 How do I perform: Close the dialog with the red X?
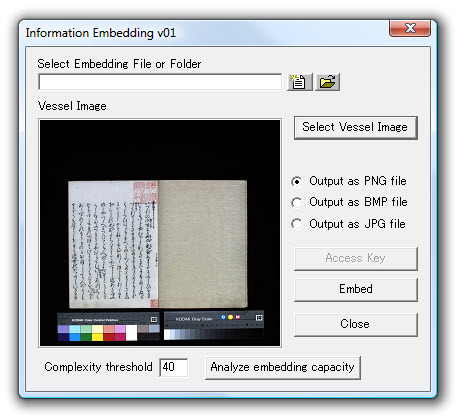(x=410, y=28)
